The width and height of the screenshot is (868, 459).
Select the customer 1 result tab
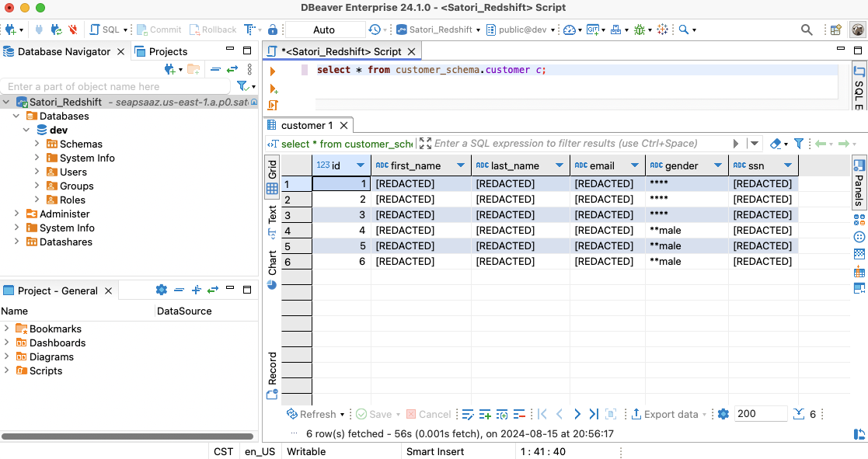click(306, 125)
